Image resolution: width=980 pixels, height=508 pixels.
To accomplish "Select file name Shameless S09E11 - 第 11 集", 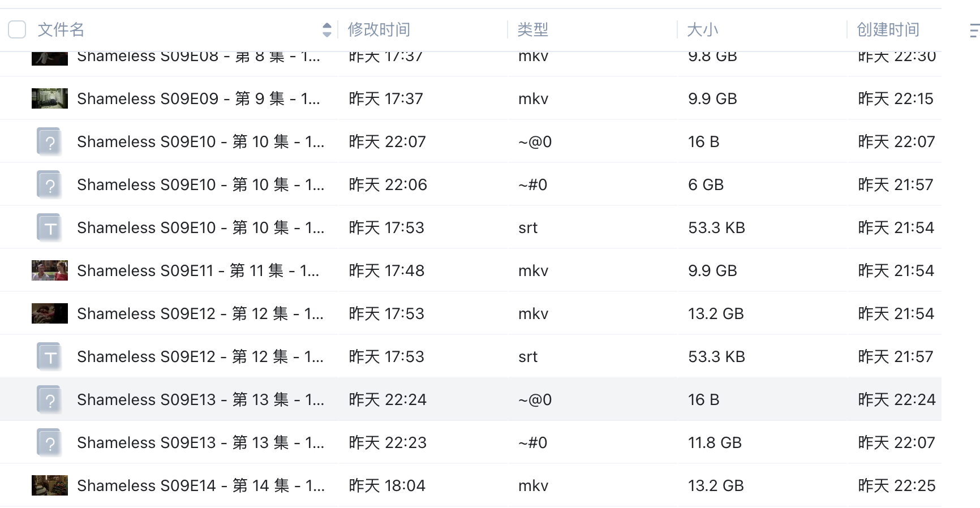I will pyautogui.click(x=198, y=270).
